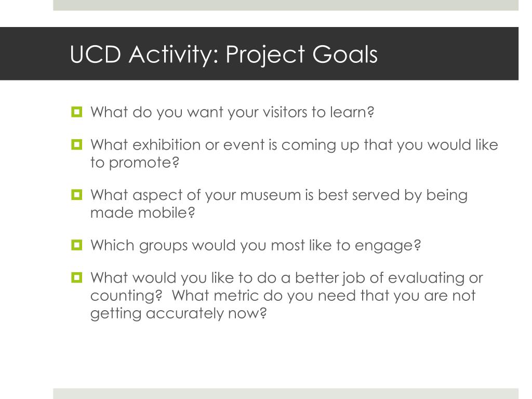The height and width of the screenshot is (399, 532).
Task: Click the green bullet beside 'better job of evaluating'
Action: [77, 277]
